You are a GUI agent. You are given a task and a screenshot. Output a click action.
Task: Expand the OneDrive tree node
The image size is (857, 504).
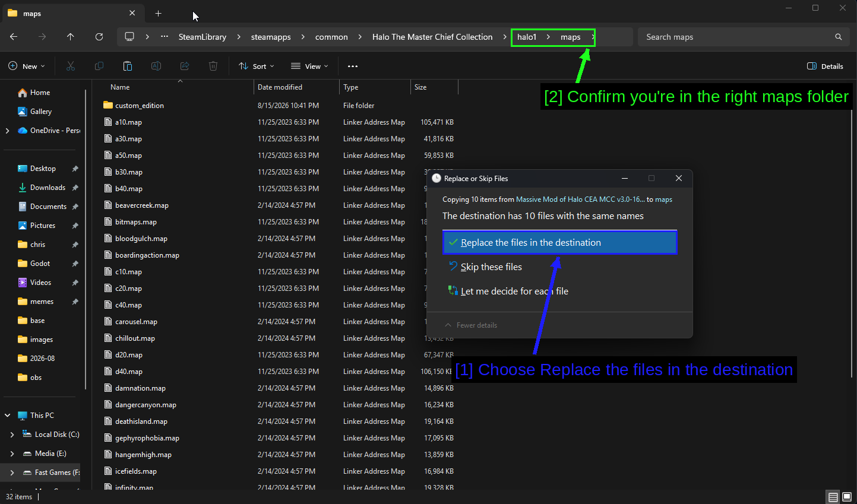(x=7, y=131)
